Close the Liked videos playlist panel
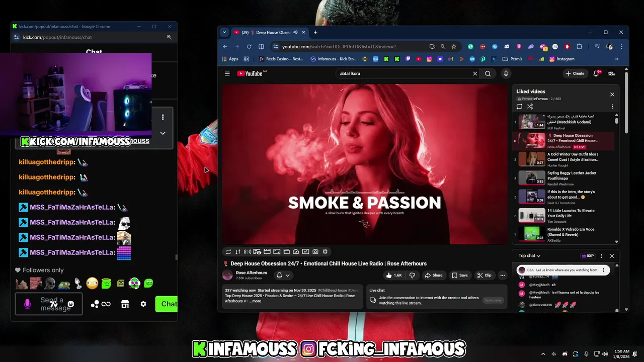 (612, 95)
